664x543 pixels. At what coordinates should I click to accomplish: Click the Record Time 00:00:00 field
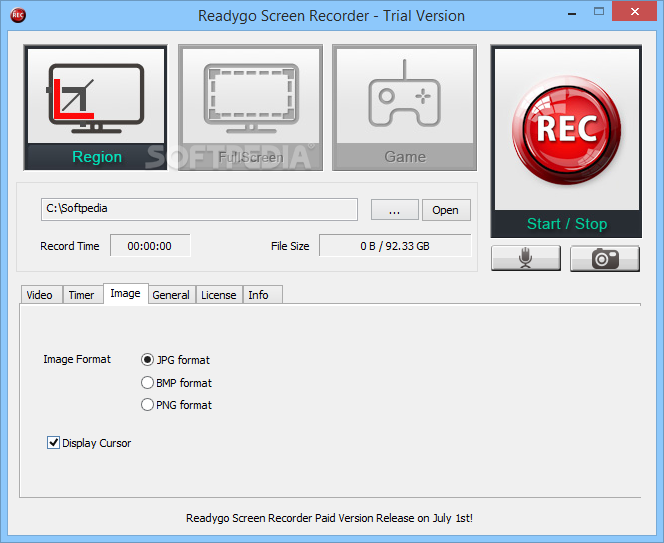pyautogui.click(x=150, y=246)
